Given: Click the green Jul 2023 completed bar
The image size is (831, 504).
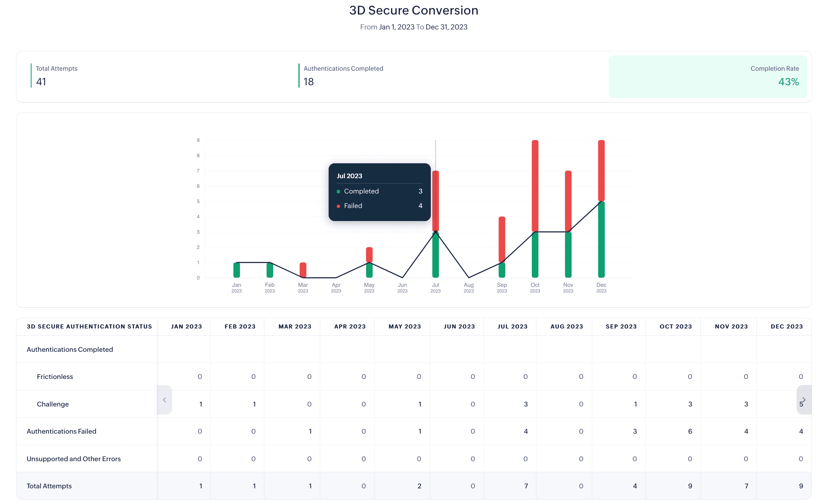Looking at the screenshot, I should point(435,255).
